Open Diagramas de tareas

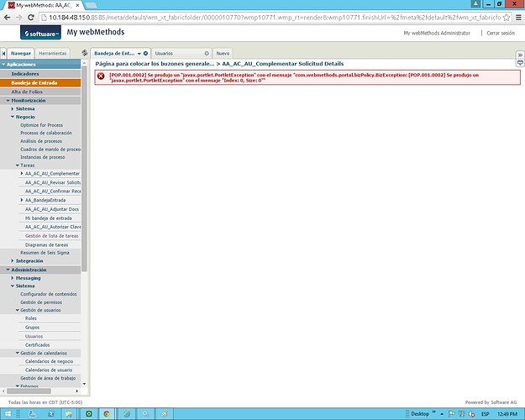click(46, 244)
